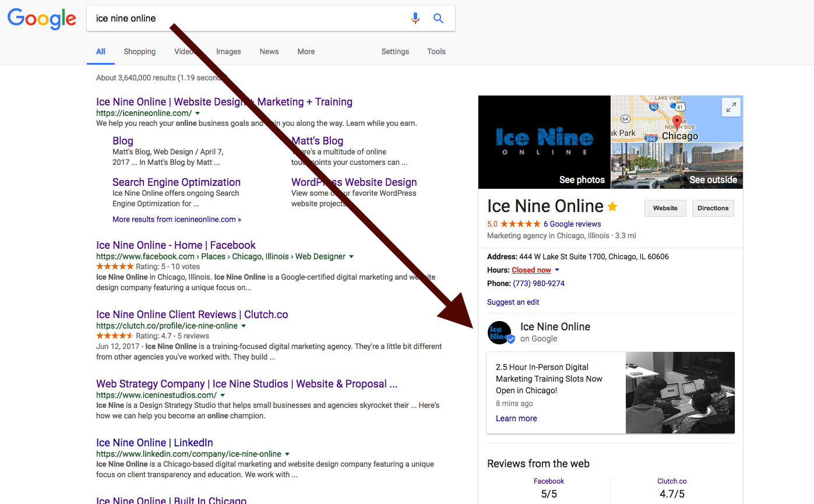Click the map fullscreen expand icon
Viewport: 814px width, 504px height.
pos(731,107)
